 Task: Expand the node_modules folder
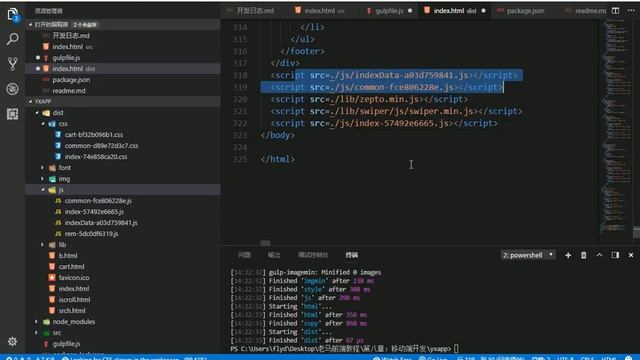coord(37,322)
